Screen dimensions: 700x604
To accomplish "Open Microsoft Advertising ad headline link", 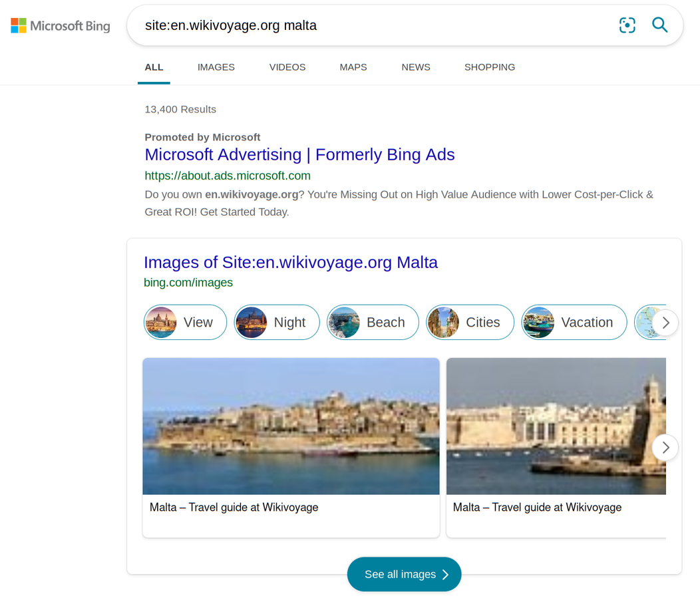I will coord(299,154).
